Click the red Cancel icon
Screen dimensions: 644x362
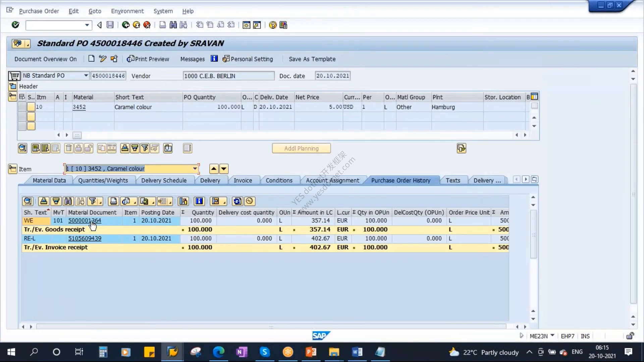147,25
